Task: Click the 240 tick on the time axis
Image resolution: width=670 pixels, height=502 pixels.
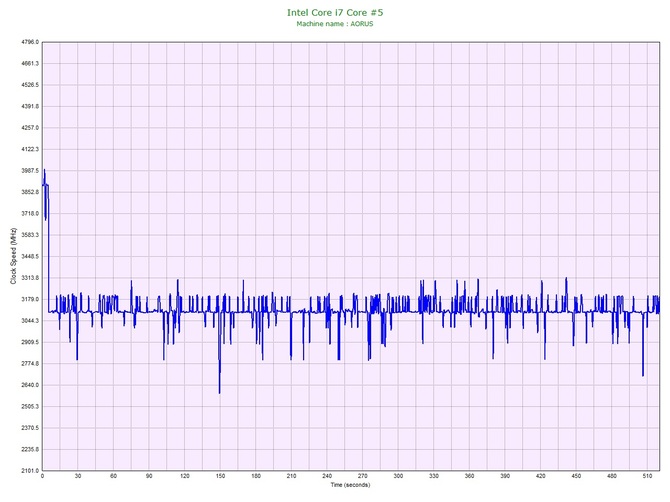Action: pyautogui.click(x=327, y=476)
